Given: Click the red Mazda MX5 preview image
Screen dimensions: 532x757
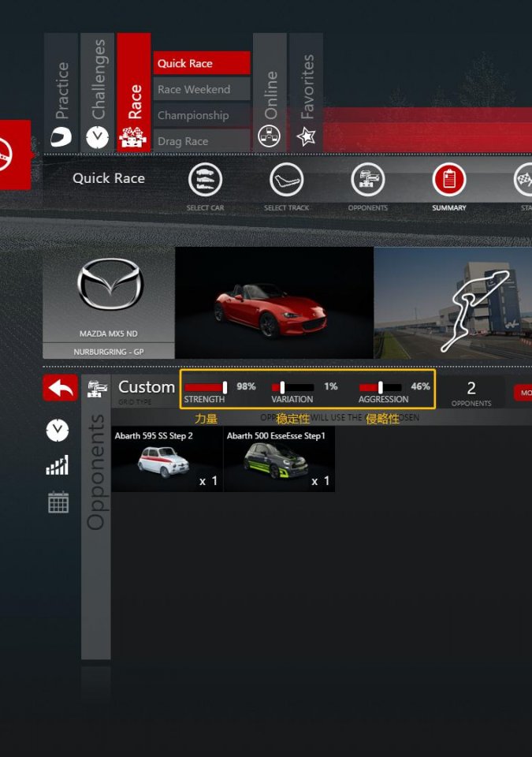Looking at the screenshot, I should point(274,303).
